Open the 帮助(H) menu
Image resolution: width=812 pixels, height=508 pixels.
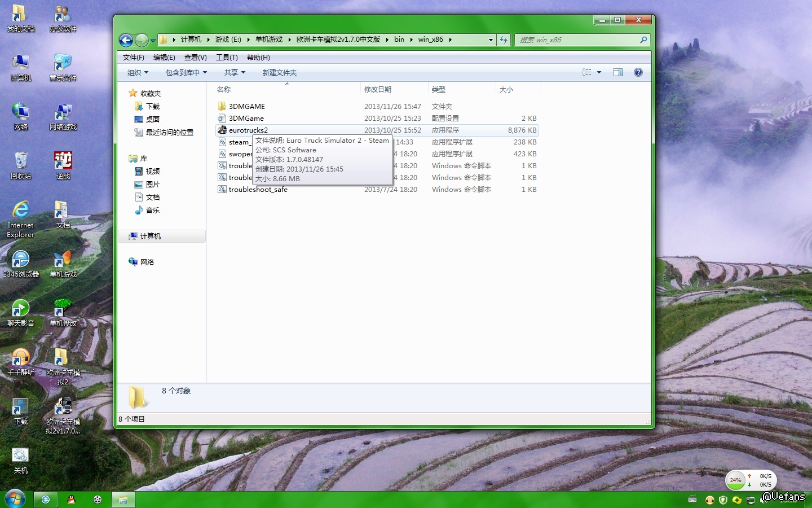click(x=258, y=58)
